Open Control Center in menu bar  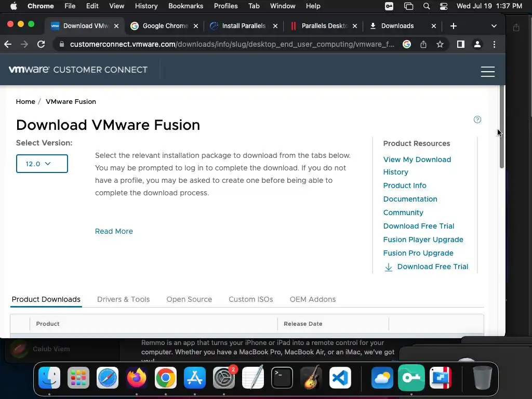pos(444,6)
